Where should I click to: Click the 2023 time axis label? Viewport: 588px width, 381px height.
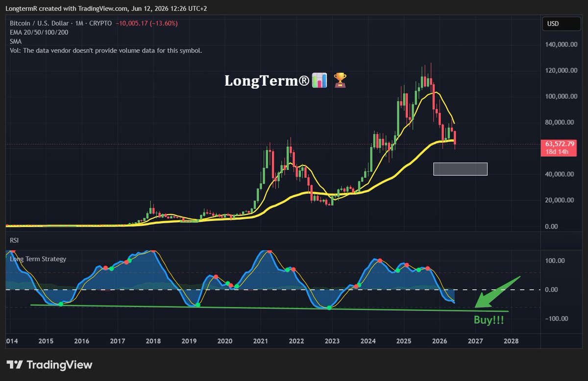332,341
